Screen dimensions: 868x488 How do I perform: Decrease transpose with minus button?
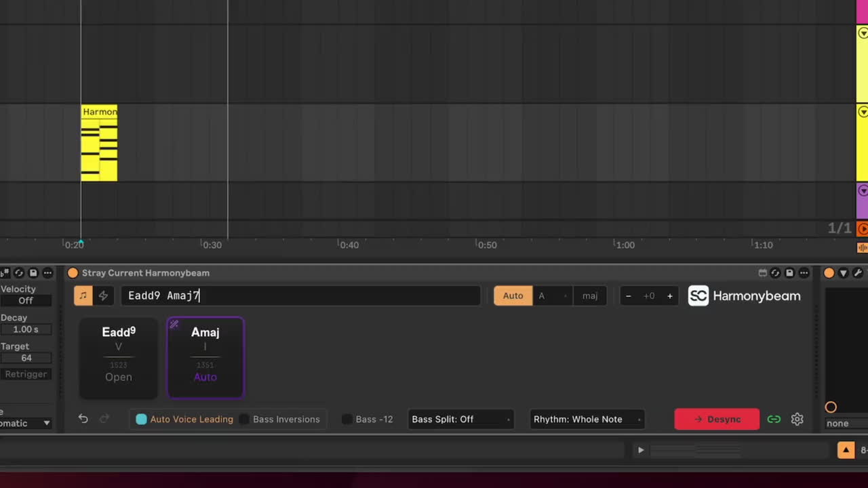click(x=629, y=296)
